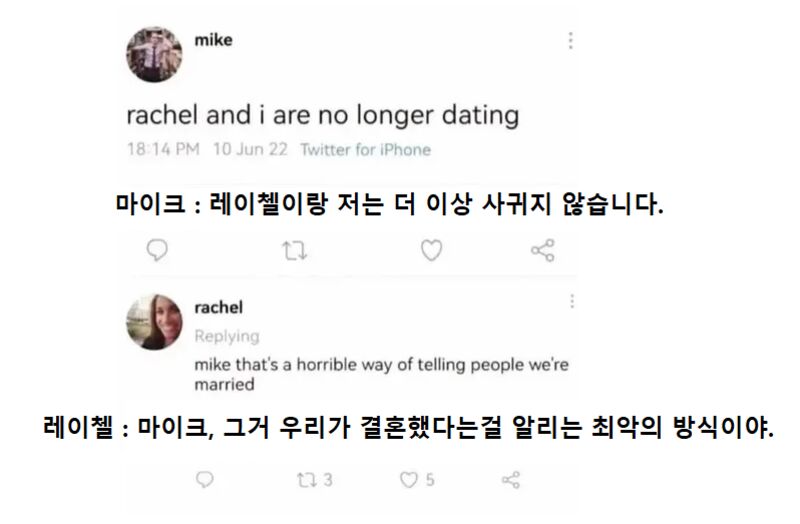
Task: Visit the mike username profile link
Action: (x=212, y=40)
